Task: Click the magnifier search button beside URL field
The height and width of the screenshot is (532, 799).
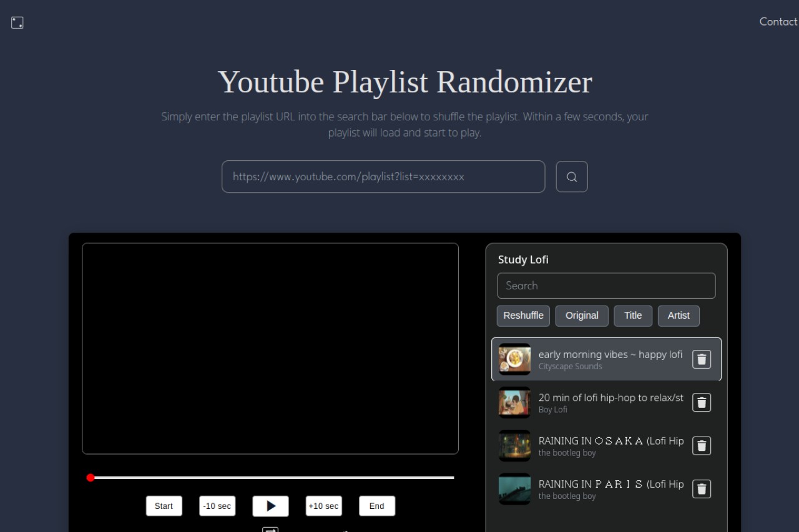Action: (x=572, y=177)
